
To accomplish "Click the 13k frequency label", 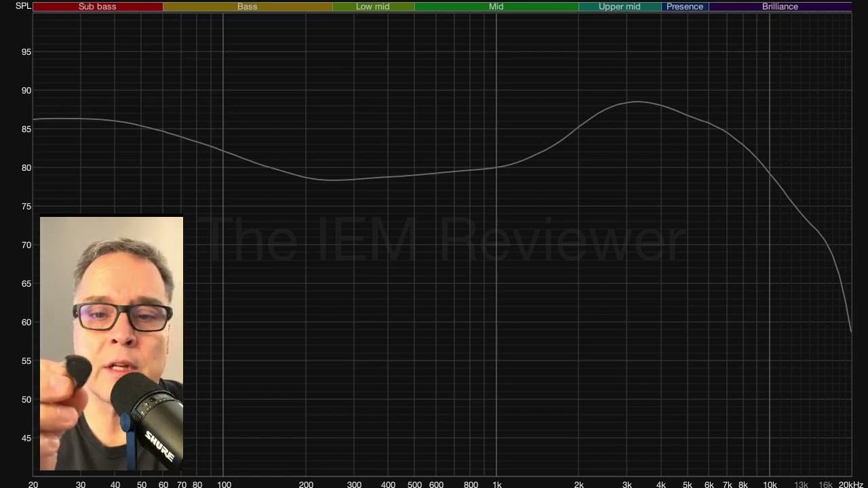I will [801, 484].
